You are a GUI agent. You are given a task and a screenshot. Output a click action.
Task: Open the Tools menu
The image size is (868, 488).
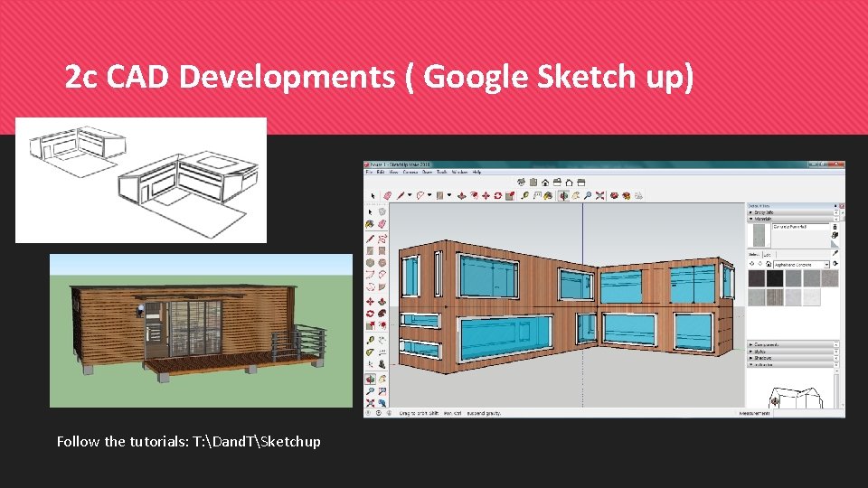click(442, 172)
